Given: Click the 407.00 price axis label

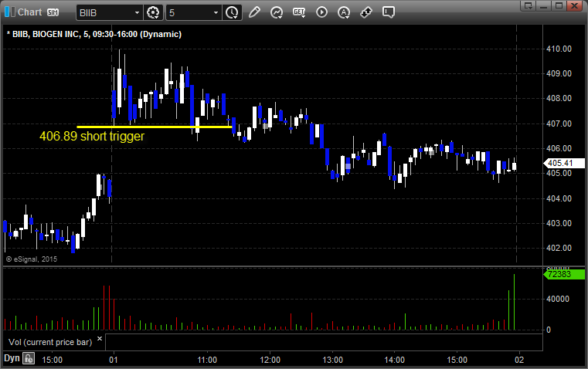Looking at the screenshot, I should point(559,124).
